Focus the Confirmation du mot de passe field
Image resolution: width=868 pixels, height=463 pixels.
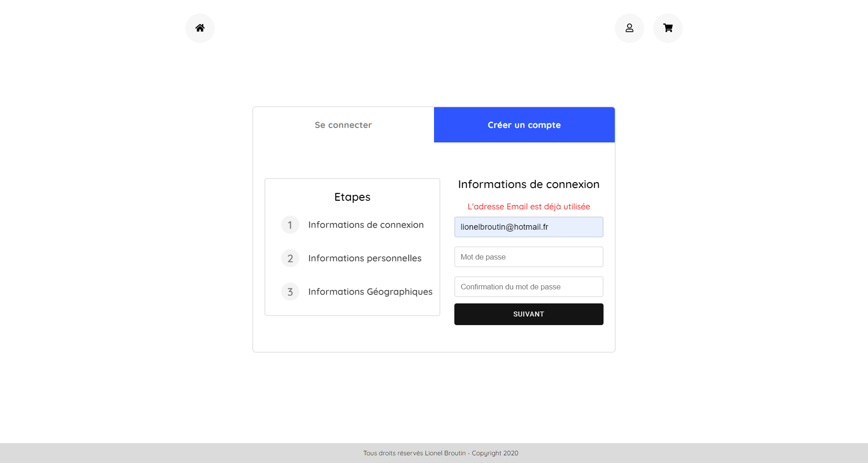pyautogui.click(x=528, y=287)
